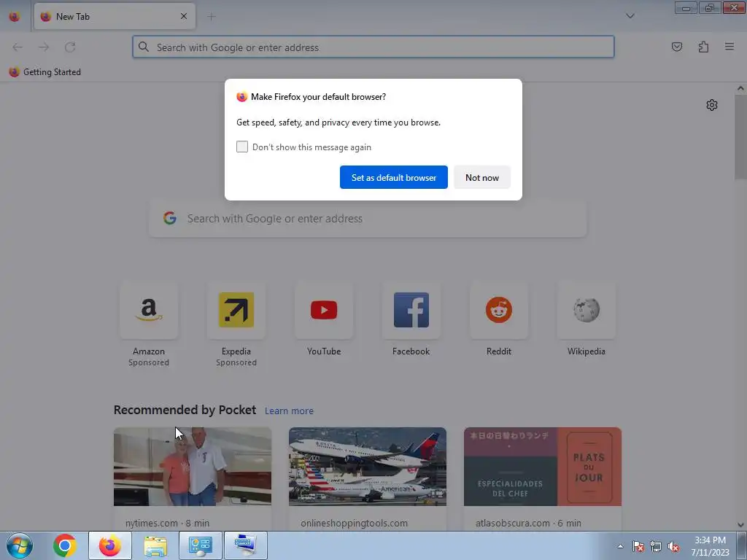Image resolution: width=747 pixels, height=560 pixels.
Task: Open the nytimes.com story thumbnail
Action: click(193, 467)
